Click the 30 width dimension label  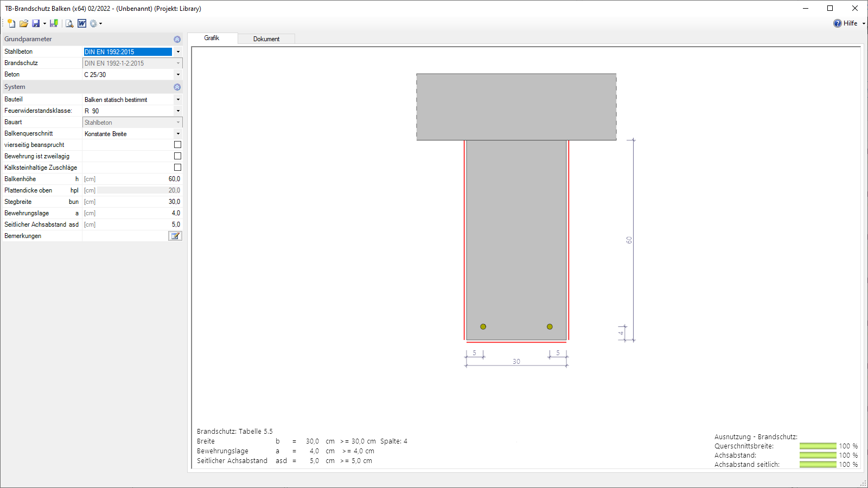pos(516,362)
